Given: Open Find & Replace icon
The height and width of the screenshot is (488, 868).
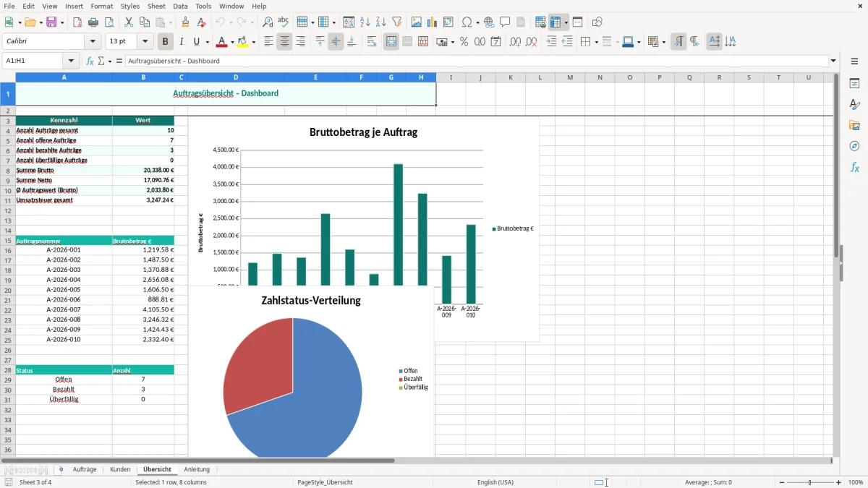Looking at the screenshot, I should [268, 22].
